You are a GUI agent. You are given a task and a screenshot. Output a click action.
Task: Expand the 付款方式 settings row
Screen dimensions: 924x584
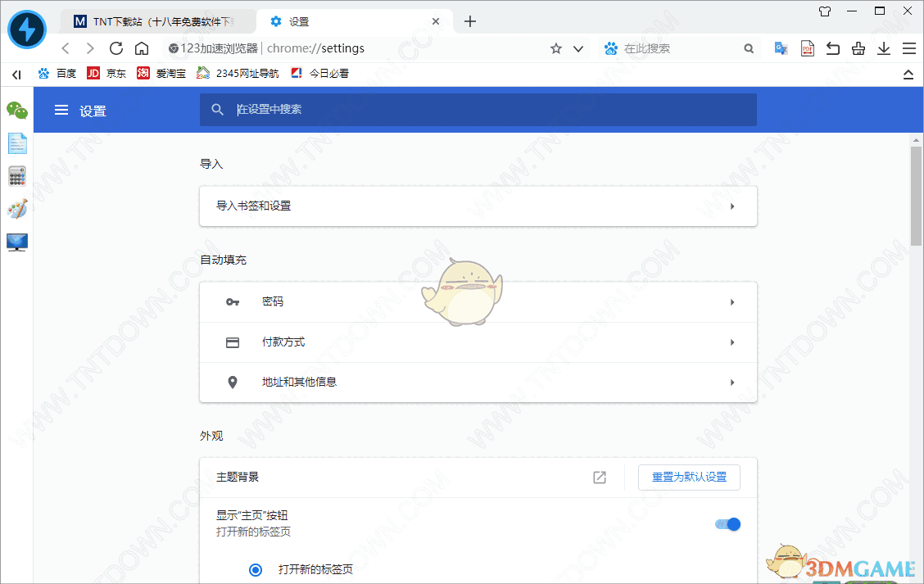pyautogui.click(x=478, y=342)
